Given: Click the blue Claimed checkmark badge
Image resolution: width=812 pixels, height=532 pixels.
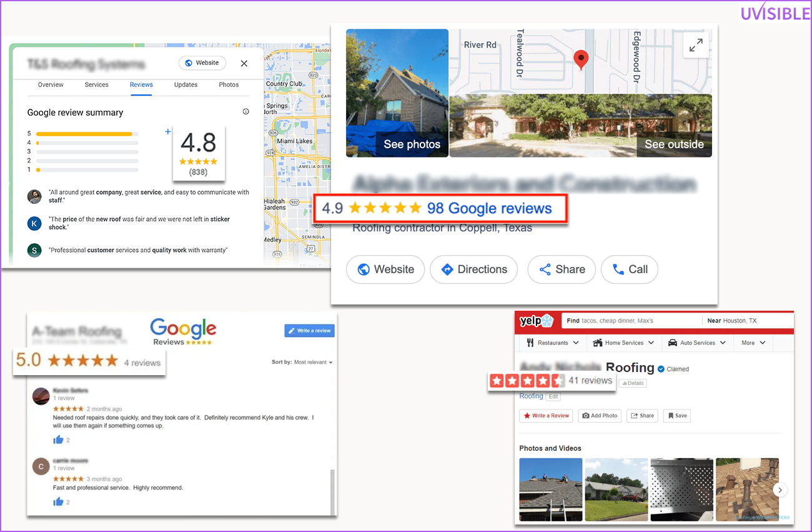Looking at the screenshot, I should click(661, 369).
